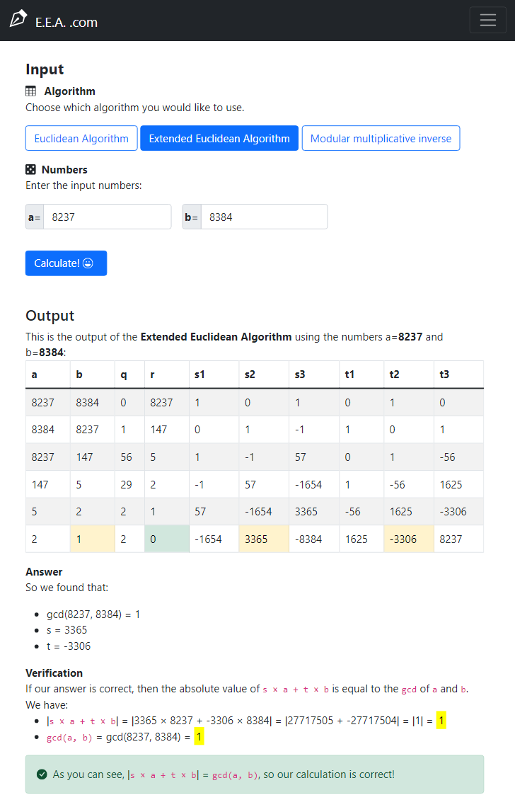515x812 pixels.
Task: Click the smiley icon on Calculate button
Action: pos(88,263)
